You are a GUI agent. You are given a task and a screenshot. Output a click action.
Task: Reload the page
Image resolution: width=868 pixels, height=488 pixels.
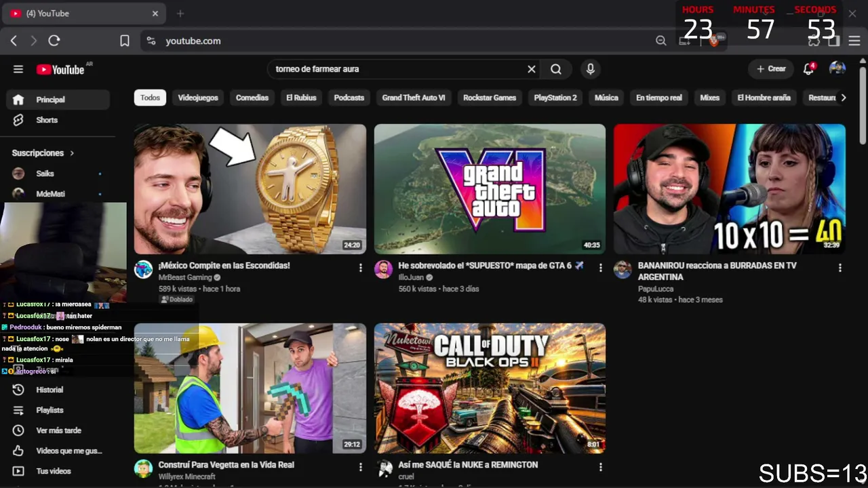point(54,41)
